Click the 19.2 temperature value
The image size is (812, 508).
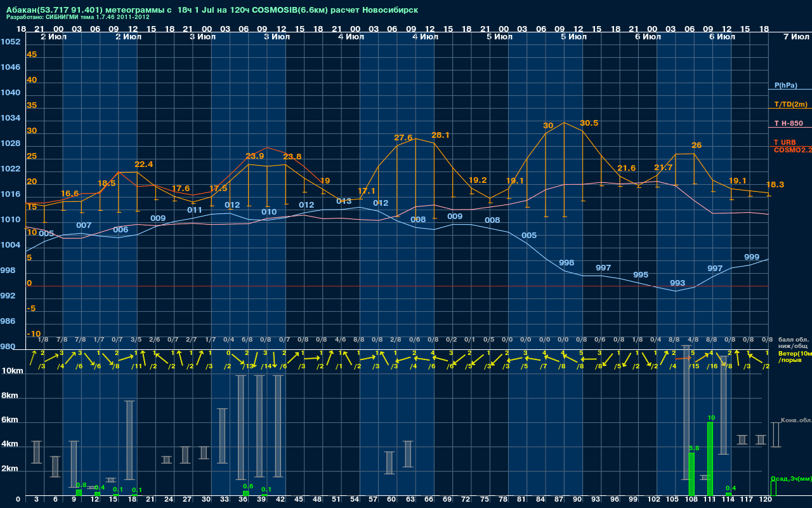click(x=477, y=180)
